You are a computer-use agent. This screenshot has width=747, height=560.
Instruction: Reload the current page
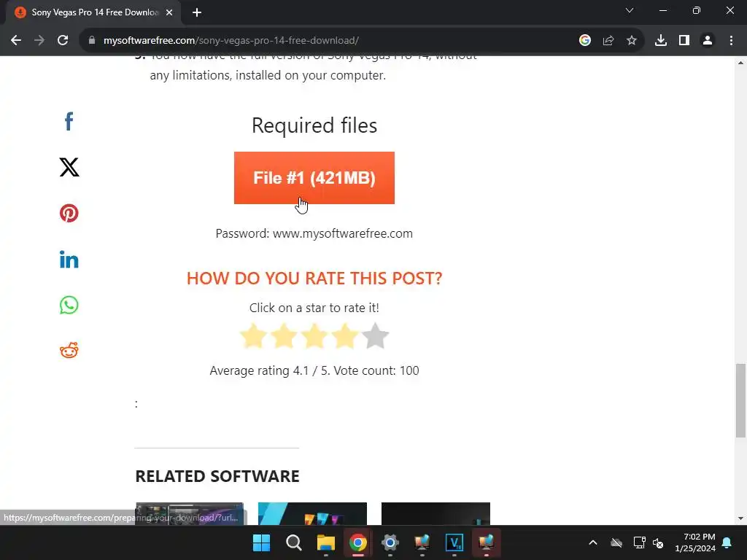63,41
